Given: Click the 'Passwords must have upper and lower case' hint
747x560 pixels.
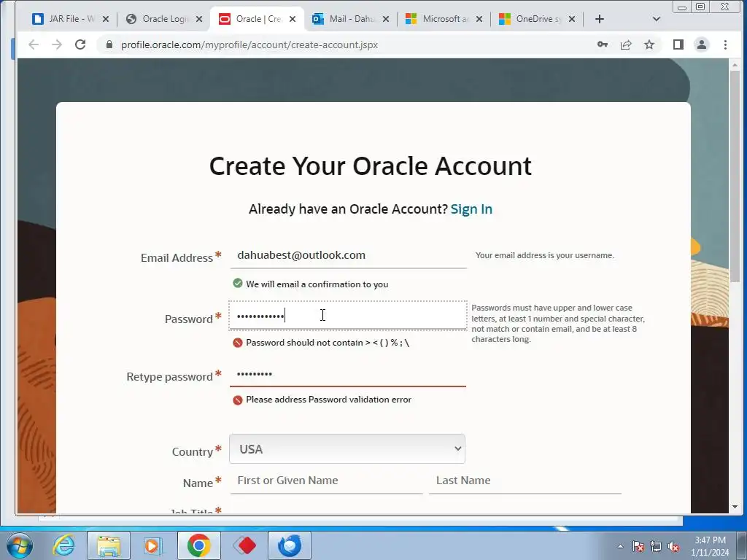Looking at the screenshot, I should pyautogui.click(x=558, y=323).
